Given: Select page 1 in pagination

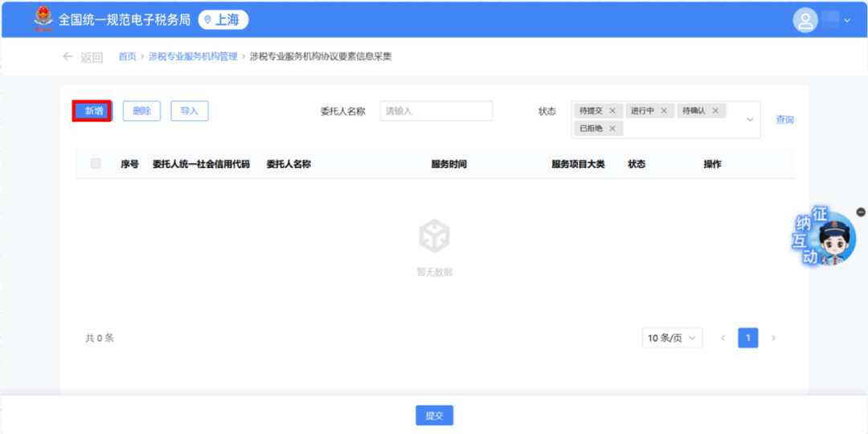Looking at the screenshot, I should point(748,338).
